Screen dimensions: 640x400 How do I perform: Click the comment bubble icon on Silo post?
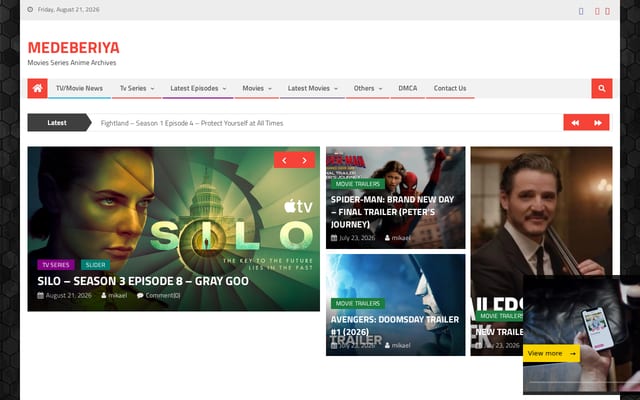tap(140, 295)
